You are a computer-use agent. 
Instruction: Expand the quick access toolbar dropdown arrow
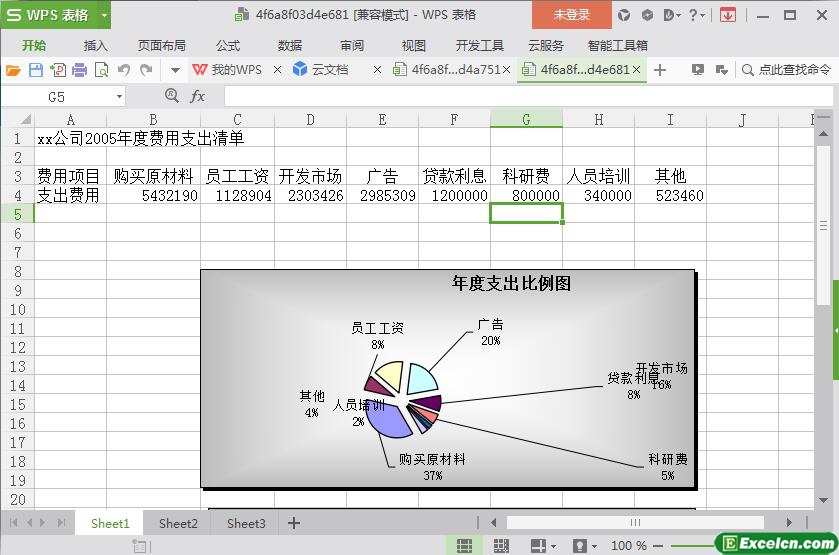point(175,70)
